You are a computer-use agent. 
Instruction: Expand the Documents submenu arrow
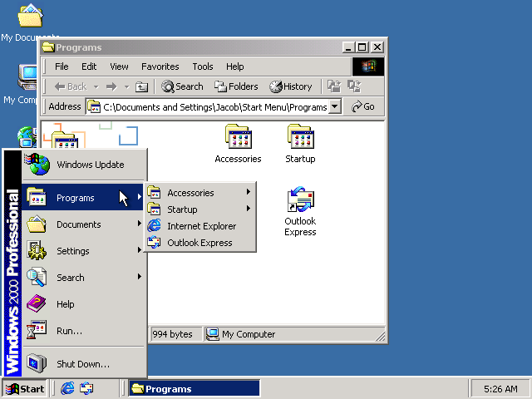click(139, 224)
